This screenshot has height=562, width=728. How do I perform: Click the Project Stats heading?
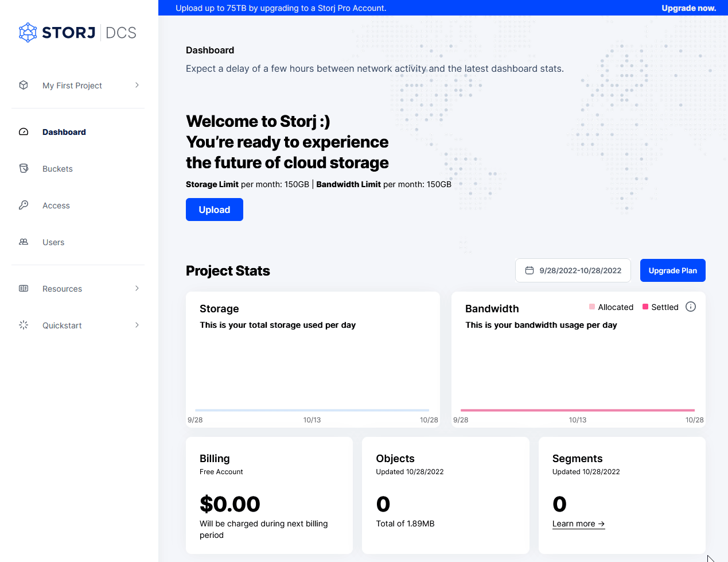coord(228,271)
